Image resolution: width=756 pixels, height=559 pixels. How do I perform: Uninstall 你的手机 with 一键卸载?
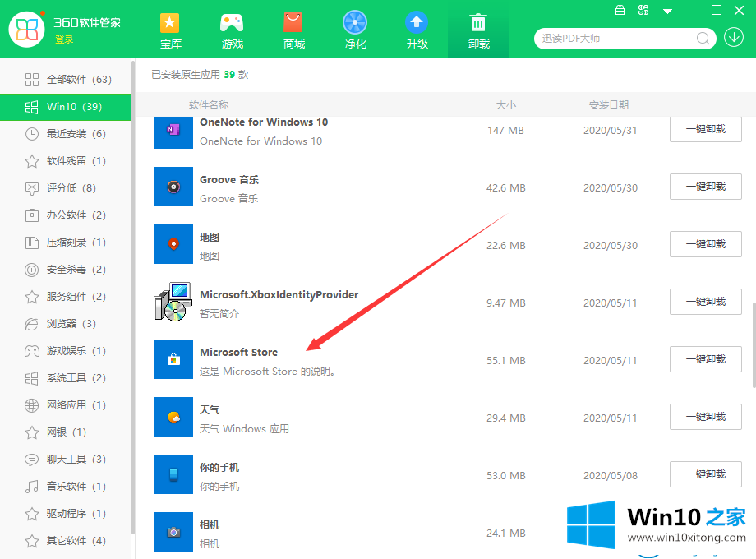(705, 474)
